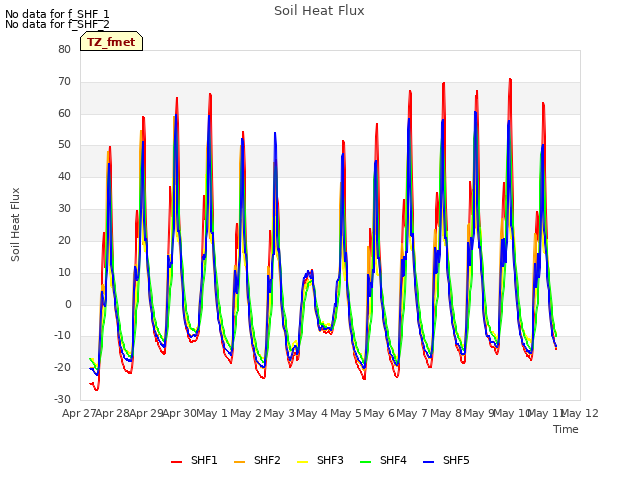Click the TZ_fmet annotation box
This screenshot has height=480, width=640.
pos(111,41)
